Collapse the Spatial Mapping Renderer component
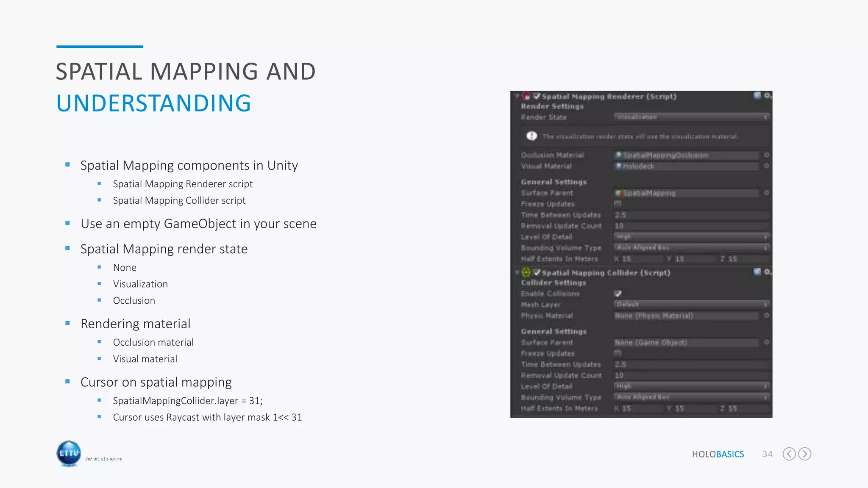The height and width of the screenshot is (488, 868). point(517,96)
